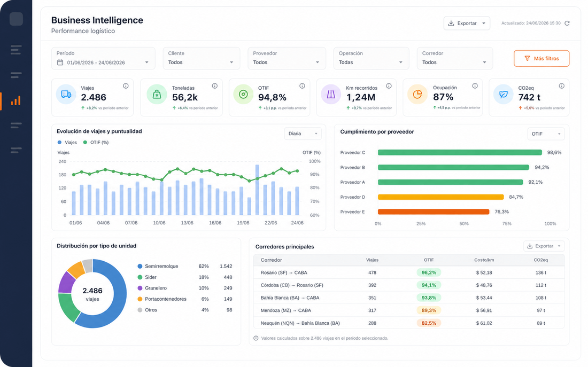Screen dimensions: 588x367
Task: Click the weight icon on Toneladas card
Action: 157,94
